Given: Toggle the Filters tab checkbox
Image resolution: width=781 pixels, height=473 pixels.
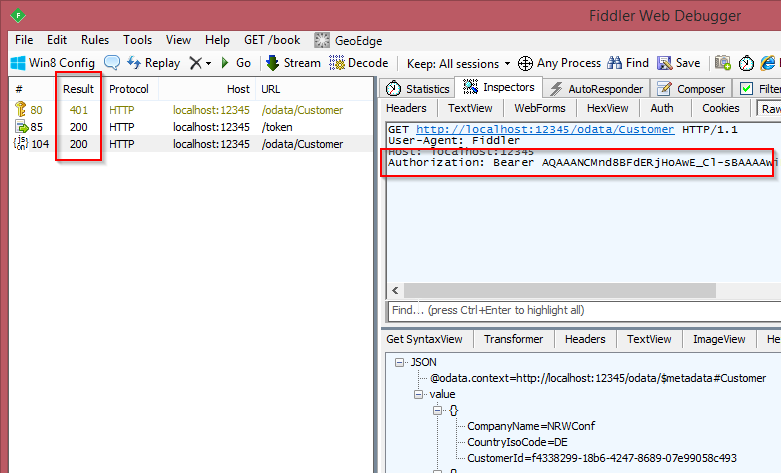Looking at the screenshot, I should (746, 89).
